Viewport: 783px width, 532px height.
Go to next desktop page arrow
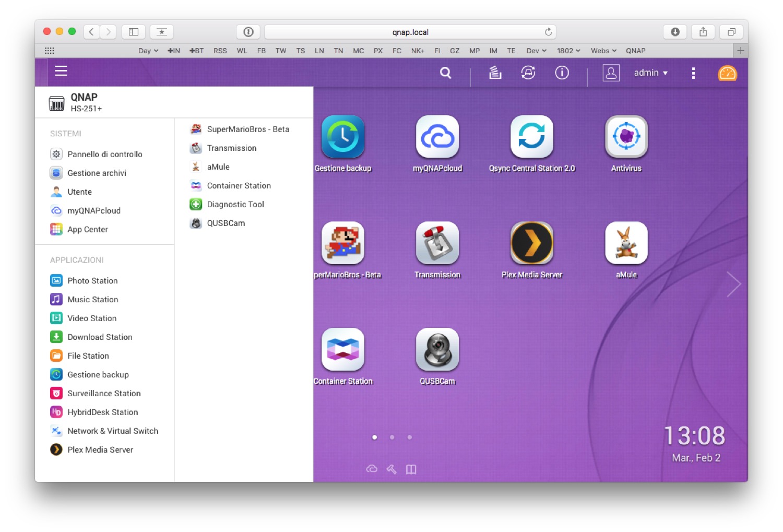click(733, 284)
